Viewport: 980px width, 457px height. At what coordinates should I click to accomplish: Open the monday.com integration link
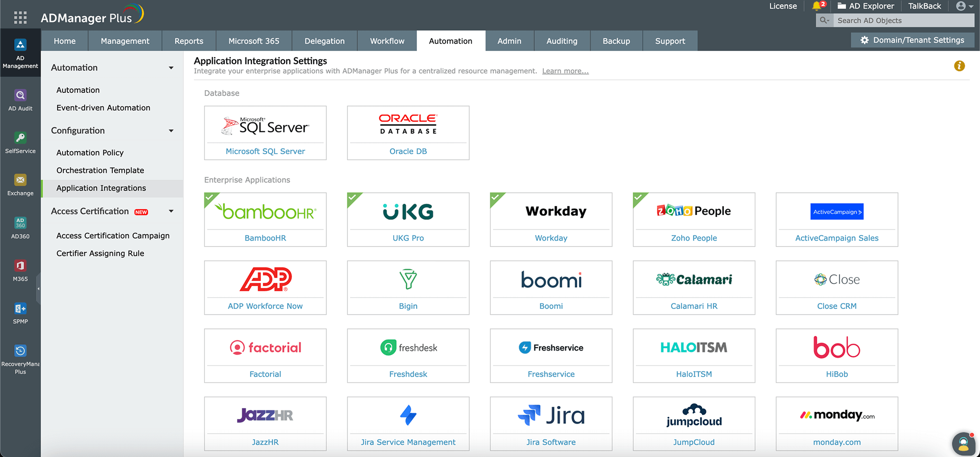(837, 442)
